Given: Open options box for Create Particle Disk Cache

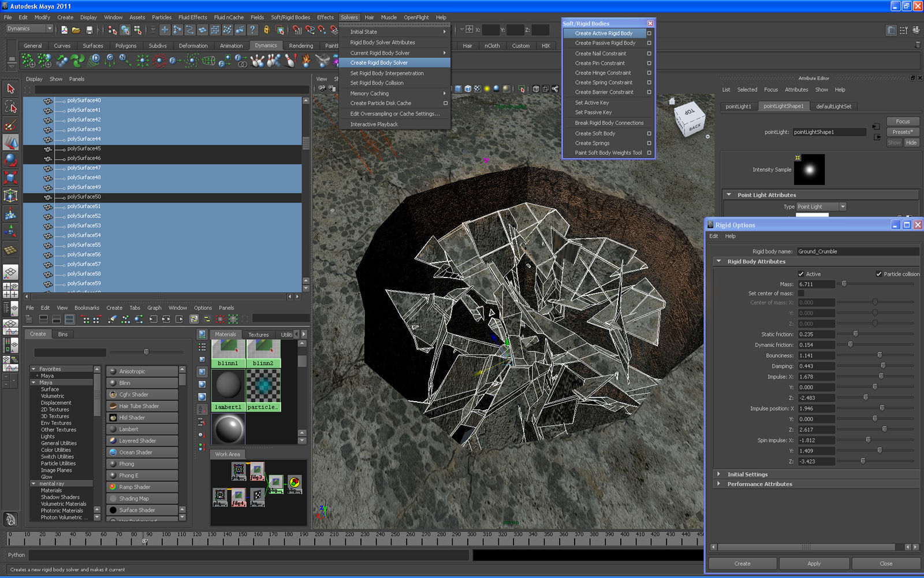Looking at the screenshot, I should pyautogui.click(x=445, y=103).
